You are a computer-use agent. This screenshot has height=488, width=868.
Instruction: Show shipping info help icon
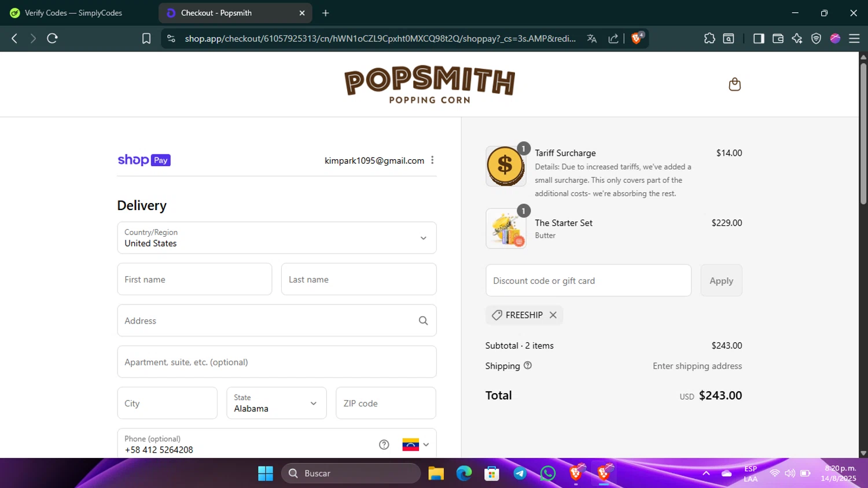tap(528, 365)
